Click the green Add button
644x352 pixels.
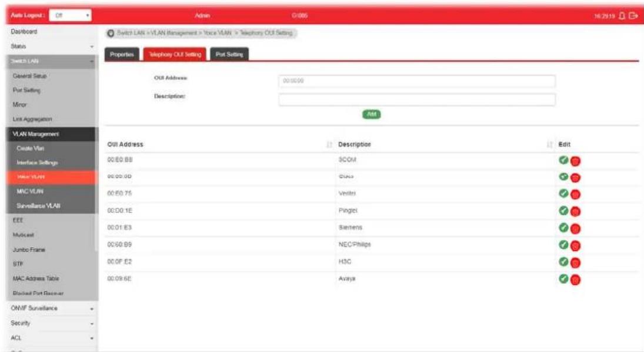(x=371, y=114)
